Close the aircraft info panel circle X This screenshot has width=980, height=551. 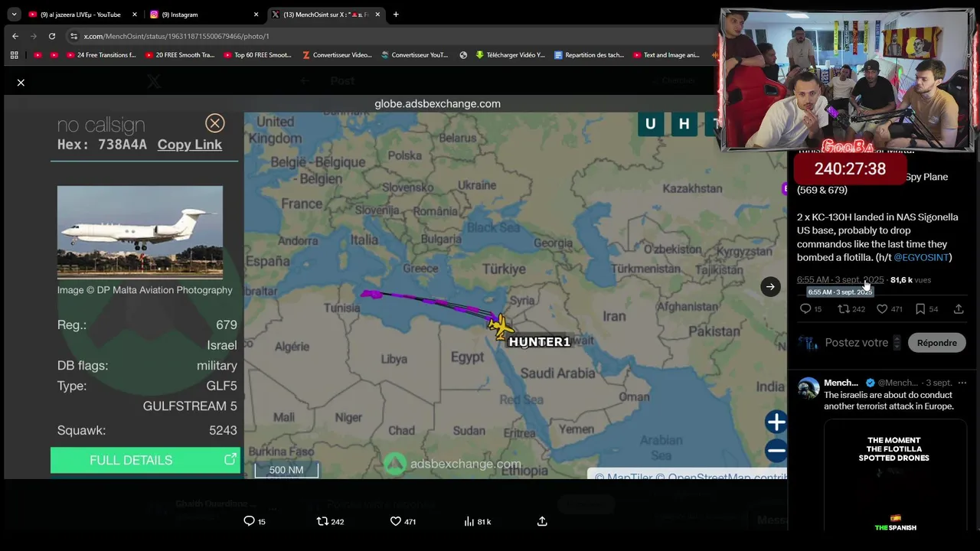214,123
